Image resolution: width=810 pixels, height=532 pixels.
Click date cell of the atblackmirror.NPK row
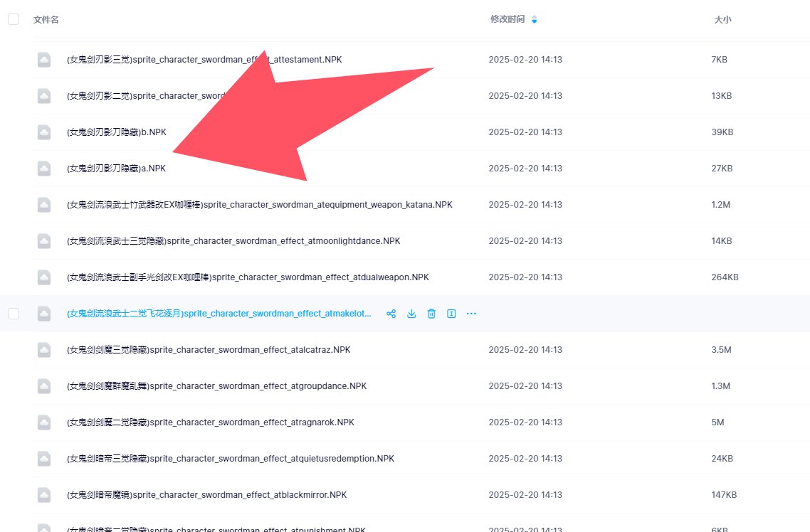(525, 495)
